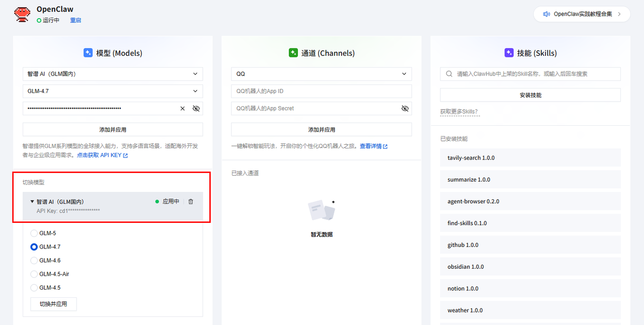Select the GLM-4.5 radio button
The height and width of the screenshot is (325, 644).
click(x=34, y=287)
